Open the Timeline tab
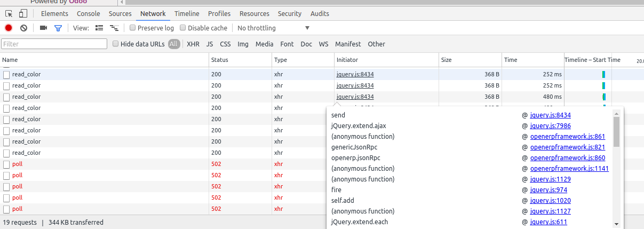 tap(187, 13)
